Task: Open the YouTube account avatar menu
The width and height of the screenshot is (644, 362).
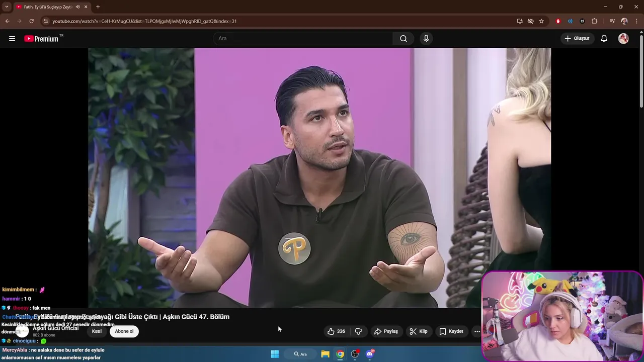Action: pos(623,39)
